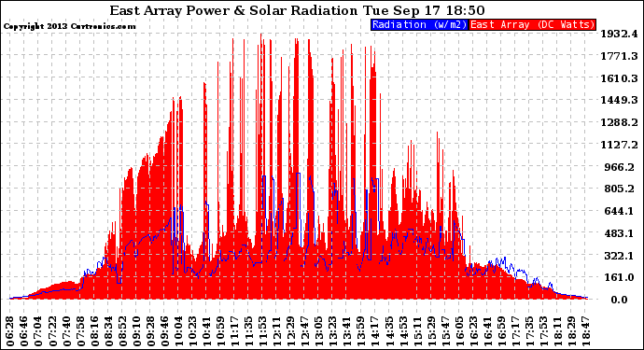Click the 11:53 time label
Image resolution: width=644 pixels, height=350 pixels.
263,330
